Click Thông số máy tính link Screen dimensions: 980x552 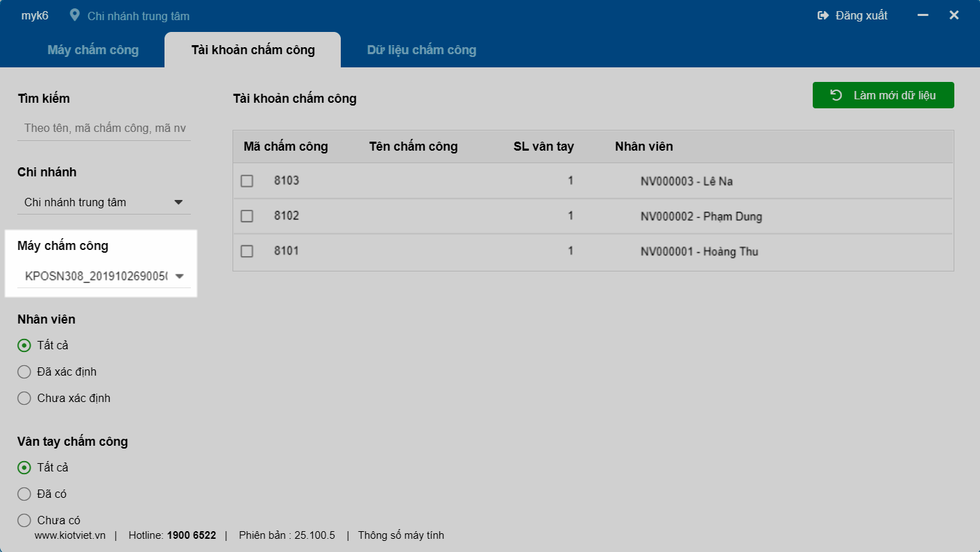[400, 535]
